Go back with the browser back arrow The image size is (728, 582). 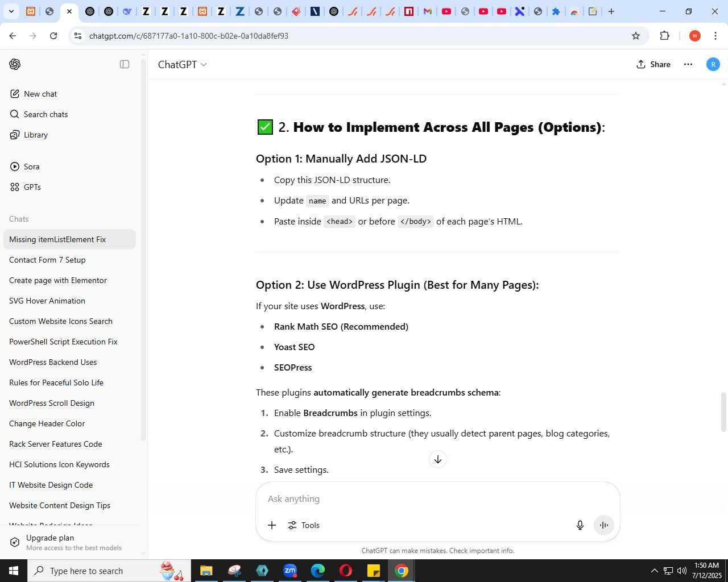click(x=13, y=36)
